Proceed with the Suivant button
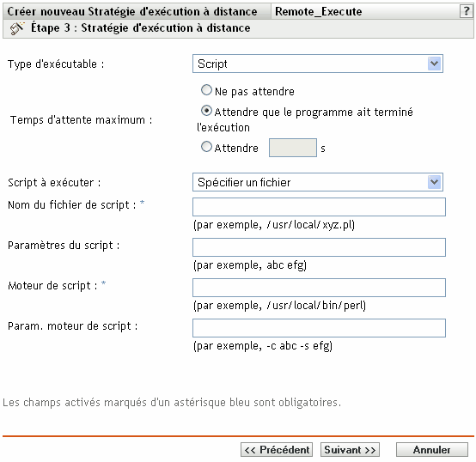 (x=350, y=450)
